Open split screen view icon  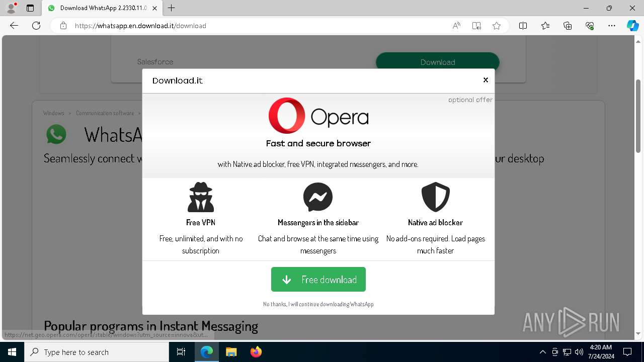[523, 26]
